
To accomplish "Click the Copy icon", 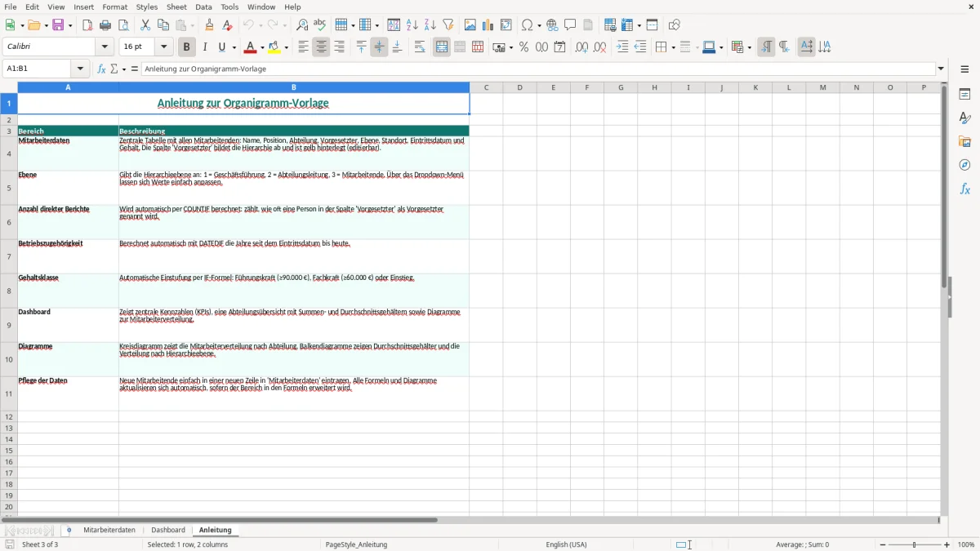I will [x=163, y=25].
